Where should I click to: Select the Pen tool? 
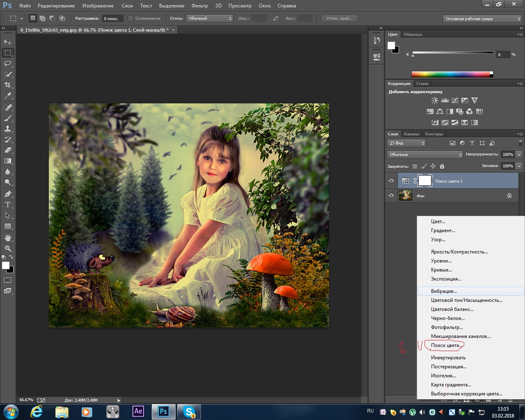[8, 194]
